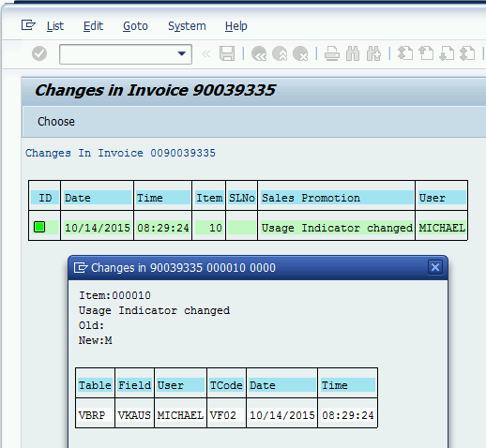
Task: Click the Print icon
Action: 332,53
